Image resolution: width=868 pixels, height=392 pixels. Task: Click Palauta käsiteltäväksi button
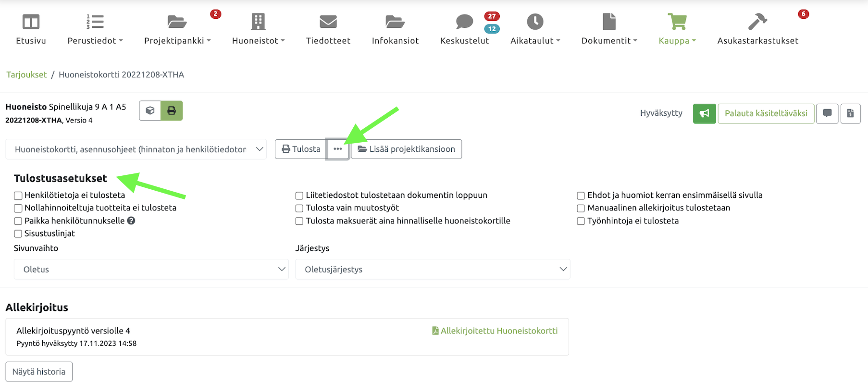click(766, 113)
